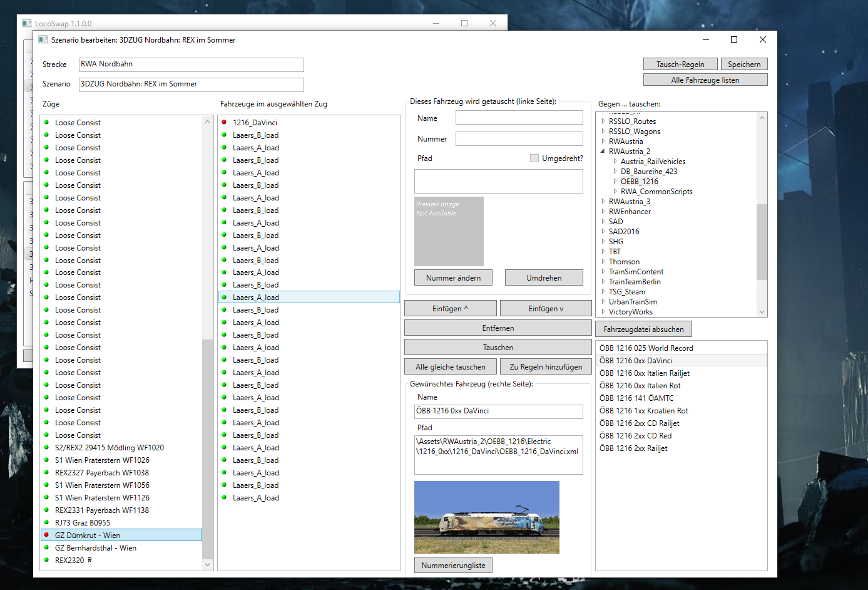868x590 pixels.
Task: Click green dot next to REX2320 entry
Action: tap(46, 560)
